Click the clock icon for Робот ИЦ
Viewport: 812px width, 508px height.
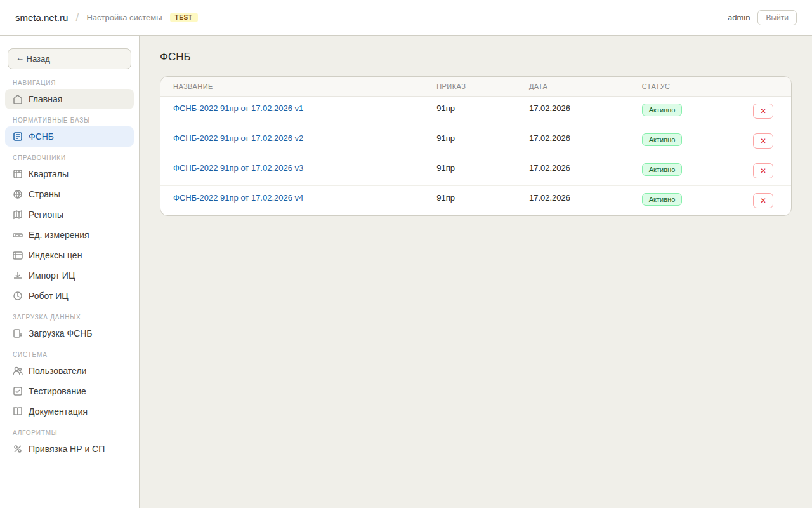(18, 296)
